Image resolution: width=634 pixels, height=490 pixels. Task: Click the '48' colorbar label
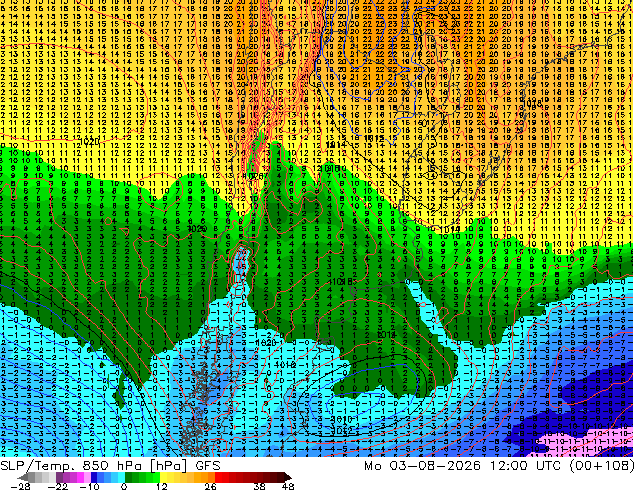pyautogui.click(x=288, y=486)
